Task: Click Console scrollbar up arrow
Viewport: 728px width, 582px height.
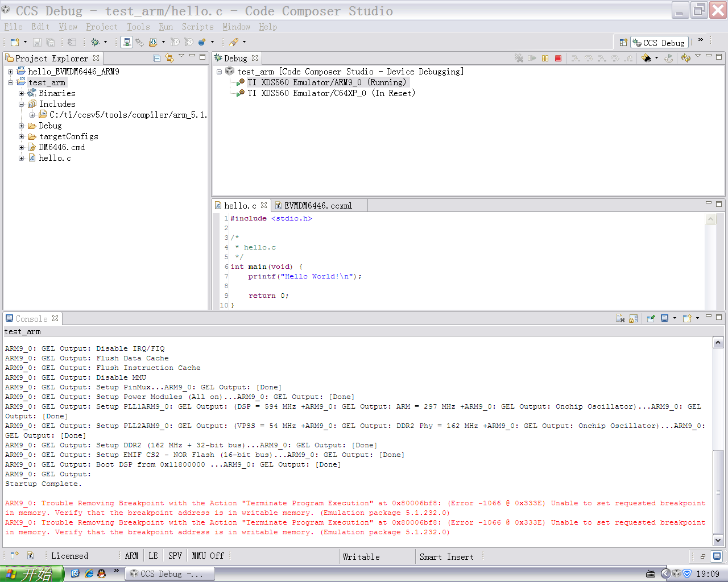Action: 718,343
